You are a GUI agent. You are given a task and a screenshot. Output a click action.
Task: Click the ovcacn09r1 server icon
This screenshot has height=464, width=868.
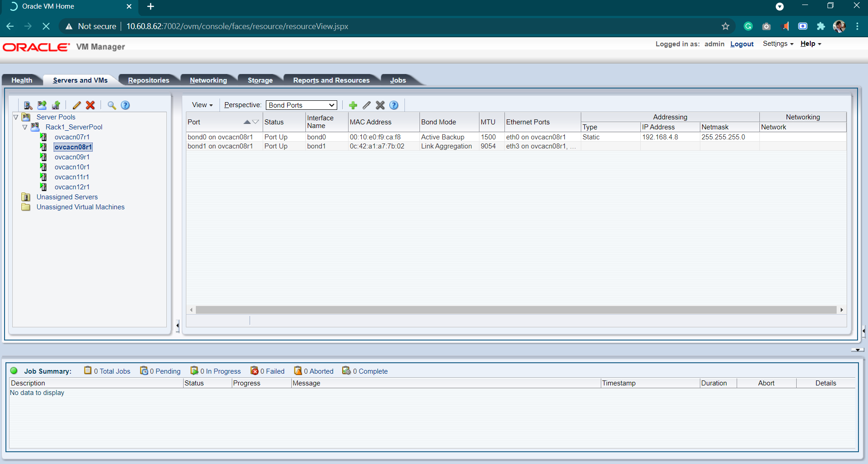coord(44,157)
